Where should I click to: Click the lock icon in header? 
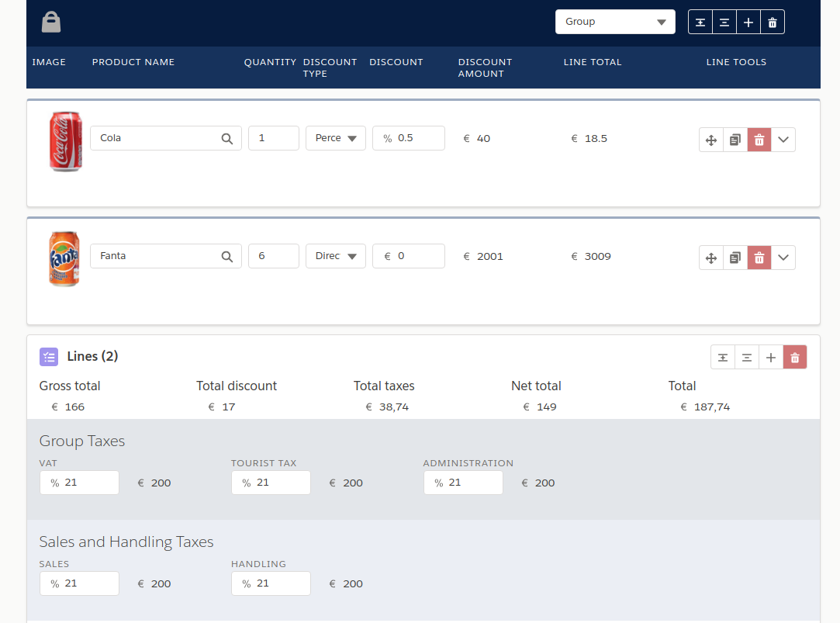pyautogui.click(x=51, y=22)
